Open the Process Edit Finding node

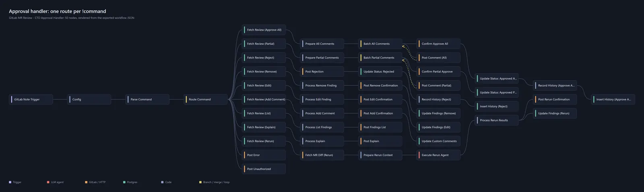(322, 99)
